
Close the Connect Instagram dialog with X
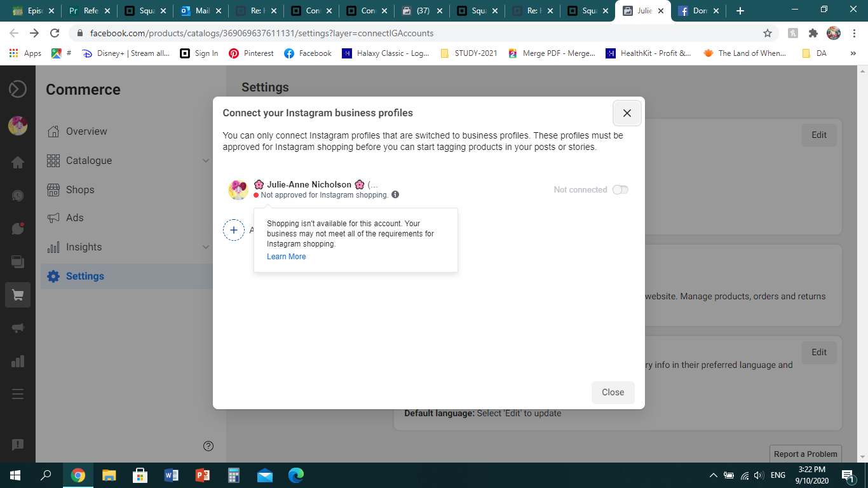pyautogui.click(x=627, y=113)
